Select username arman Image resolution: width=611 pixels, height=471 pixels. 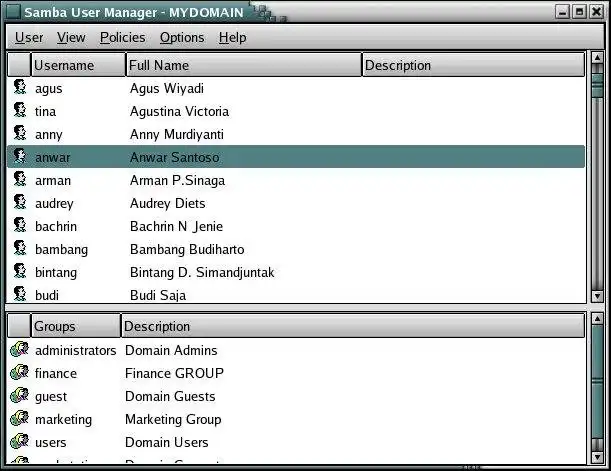click(x=53, y=180)
